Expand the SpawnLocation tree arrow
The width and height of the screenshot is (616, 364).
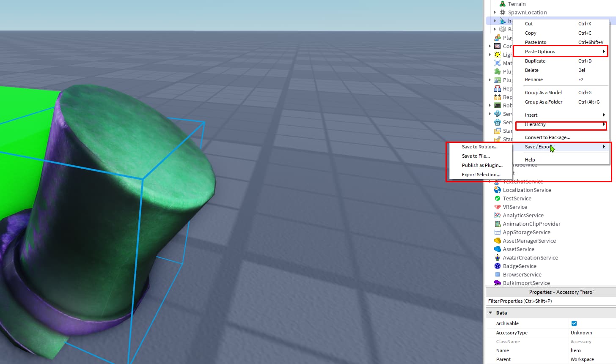[495, 12]
